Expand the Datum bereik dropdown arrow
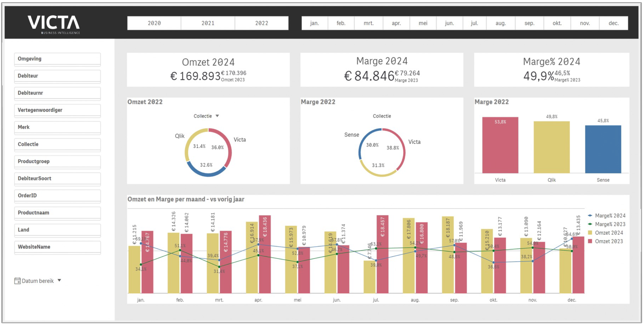The image size is (644, 326). pos(59,280)
